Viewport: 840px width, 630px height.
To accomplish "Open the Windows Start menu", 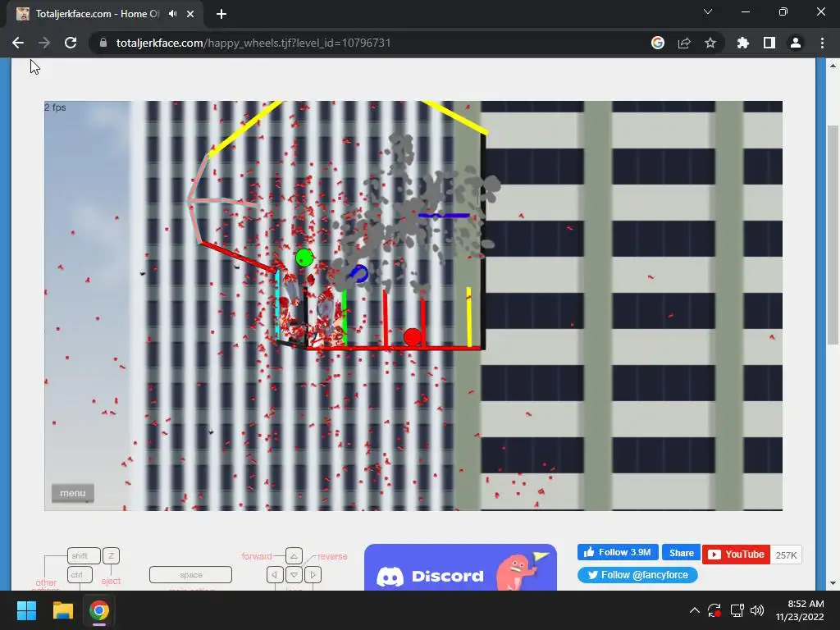I will (x=26, y=610).
